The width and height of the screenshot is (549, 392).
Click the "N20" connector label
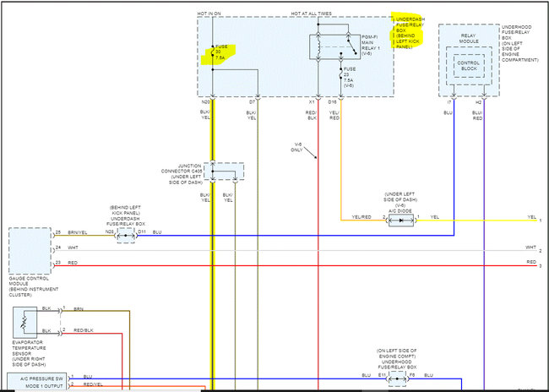coord(205,102)
